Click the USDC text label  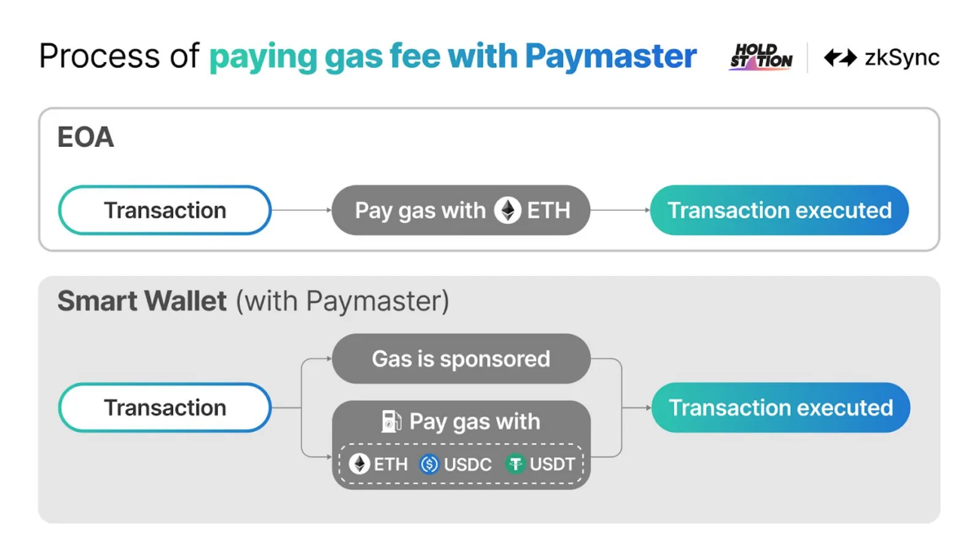467,464
